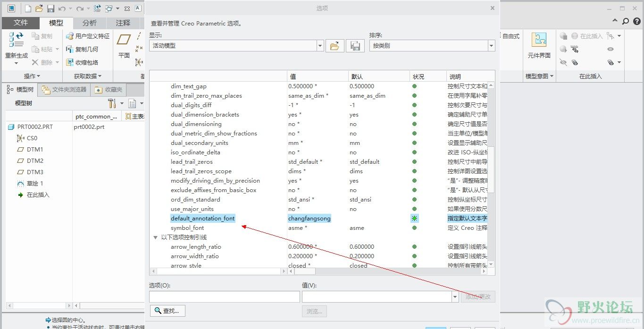Click the 浏览... button
Screen dimensions: 644x329
click(314, 311)
